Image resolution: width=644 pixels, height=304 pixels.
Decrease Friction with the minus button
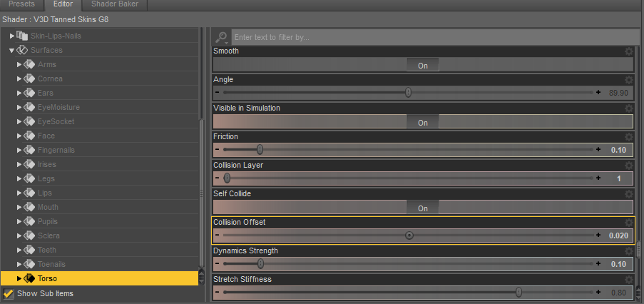217,150
